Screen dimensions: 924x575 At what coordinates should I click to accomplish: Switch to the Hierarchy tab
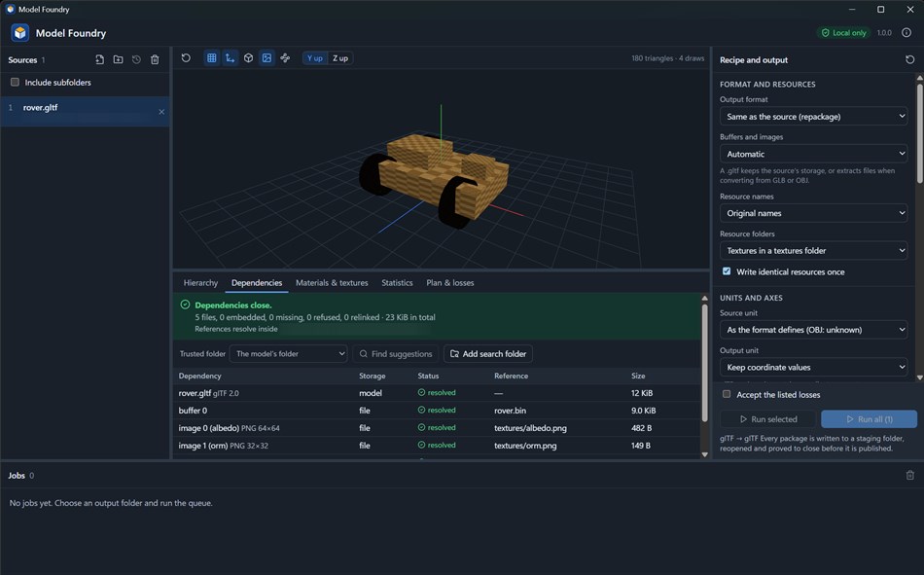(x=200, y=282)
